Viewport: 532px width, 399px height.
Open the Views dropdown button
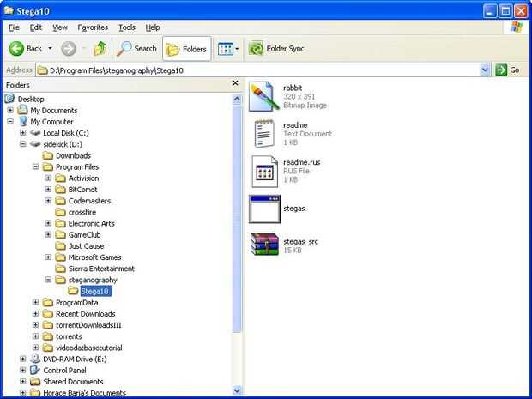(228, 49)
